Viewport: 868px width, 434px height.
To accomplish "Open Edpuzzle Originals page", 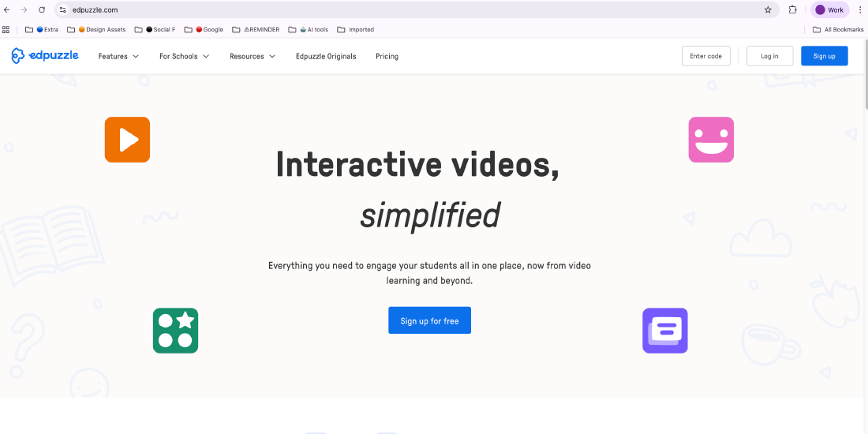I will pyautogui.click(x=326, y=56).
